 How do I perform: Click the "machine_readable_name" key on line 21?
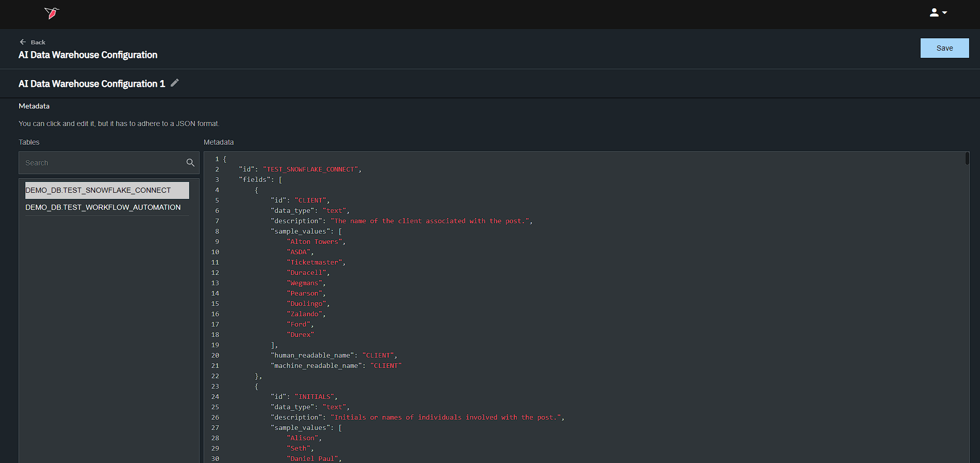(x=316, y=366)
